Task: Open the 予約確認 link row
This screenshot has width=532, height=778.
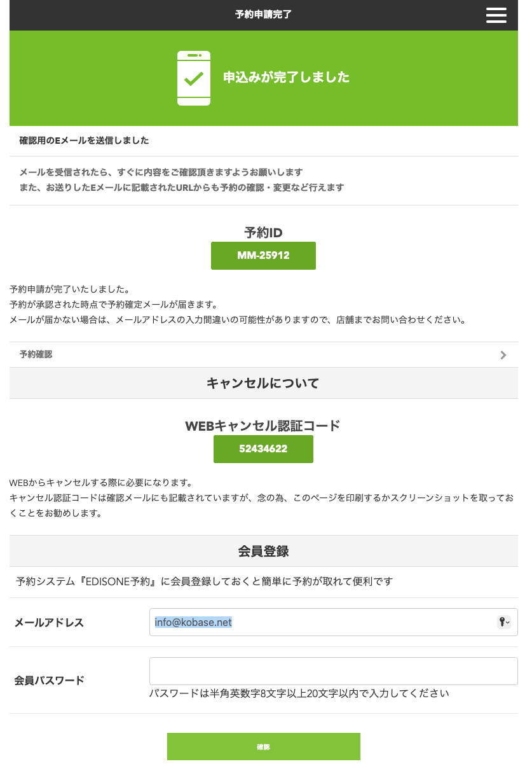Action: click(x=254, y=355)
